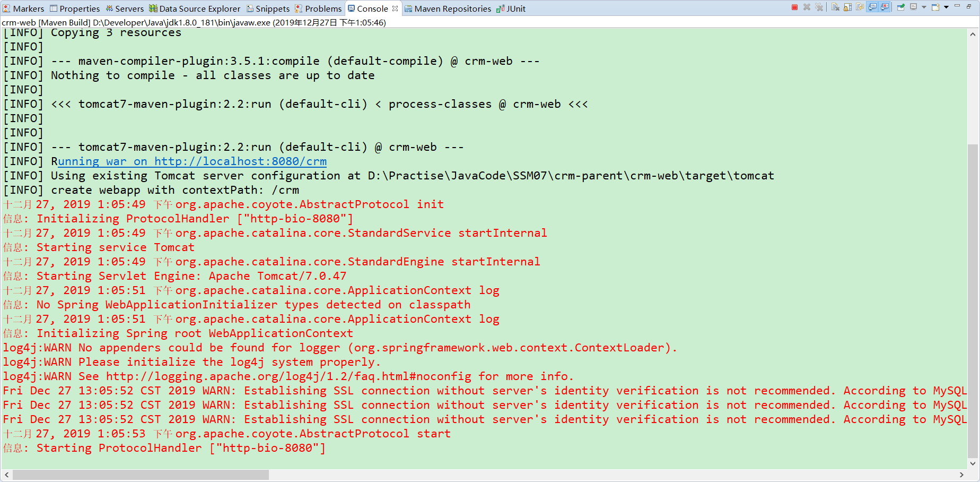
Task: Toggle Scroll Lock in the console toolbar
Action: (848, 7)
